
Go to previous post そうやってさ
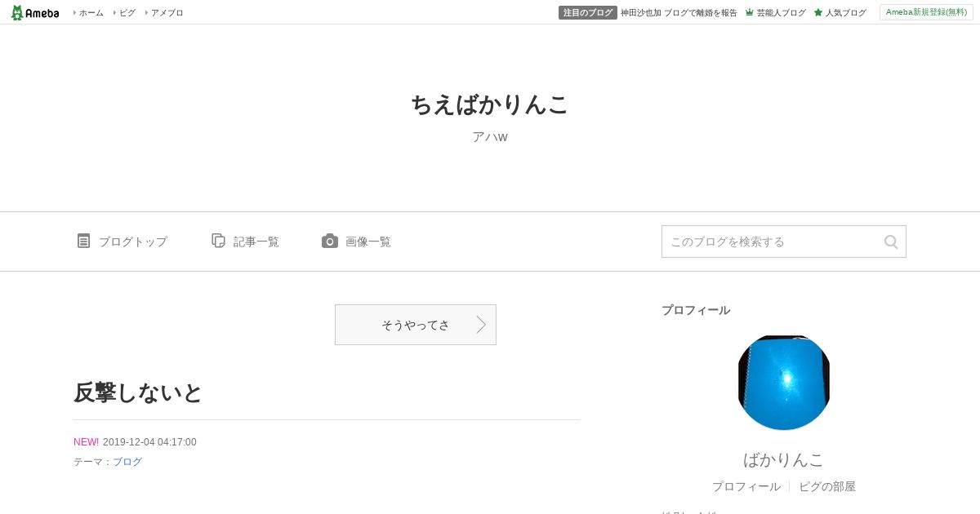(416, 325)
